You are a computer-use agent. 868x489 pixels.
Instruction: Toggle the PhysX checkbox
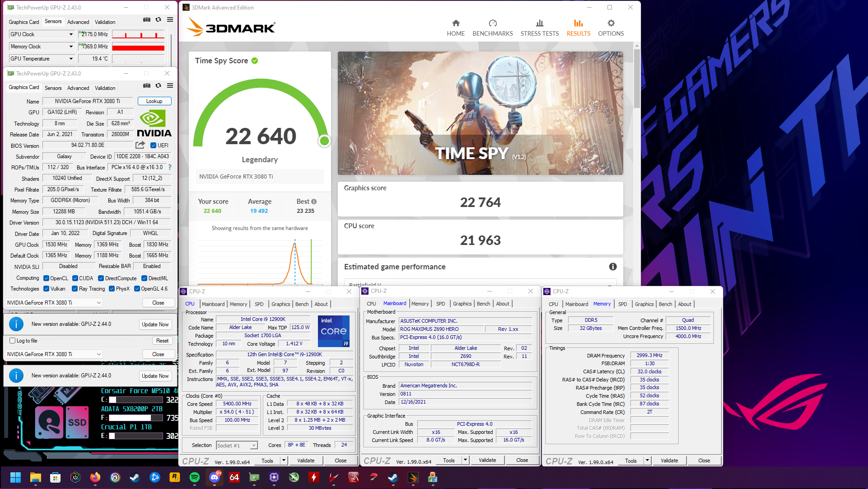click(x=112, y=289)
